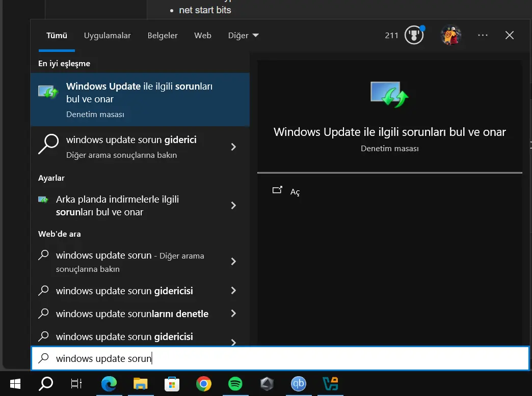Open the VS lock app in taskbar
Image resolution: width=532 pixels, height=396 pixels.
(x=330, y=383)
